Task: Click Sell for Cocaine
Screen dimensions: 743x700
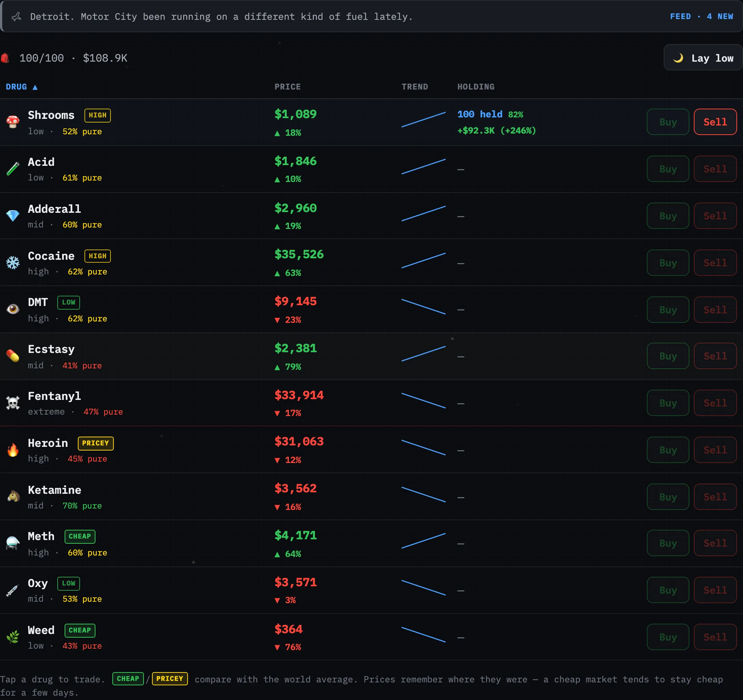Action: [x=715, y=263]
